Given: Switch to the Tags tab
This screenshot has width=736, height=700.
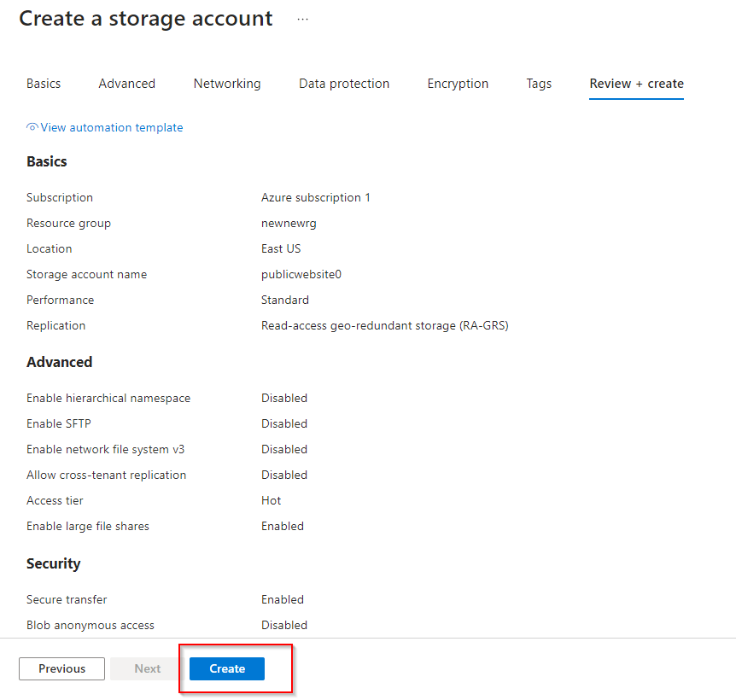Looking at the screenshot, I should [x=539, y=84].
